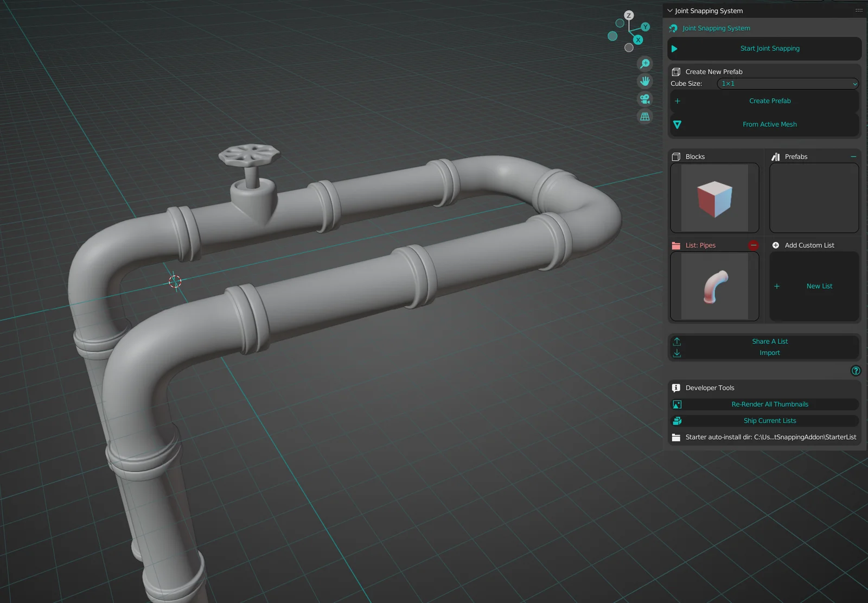
Task: Select the hand pan viewport icon
Action: click(644, 81)
